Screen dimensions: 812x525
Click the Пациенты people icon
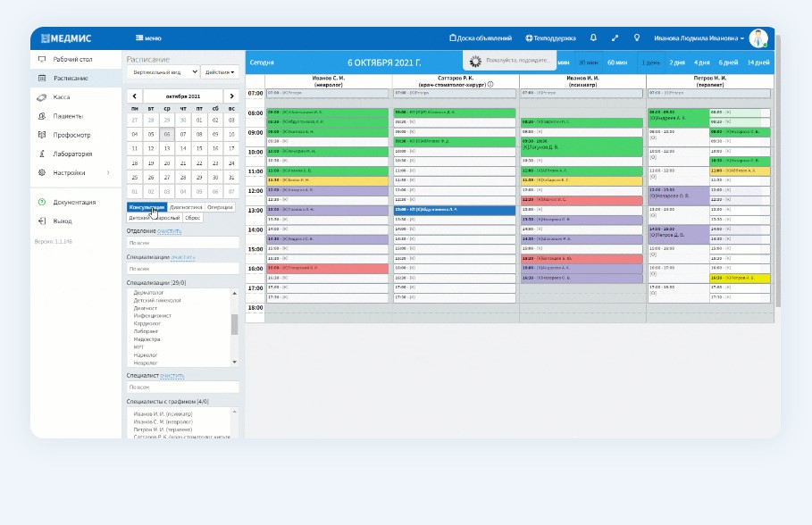pos(42,116)
